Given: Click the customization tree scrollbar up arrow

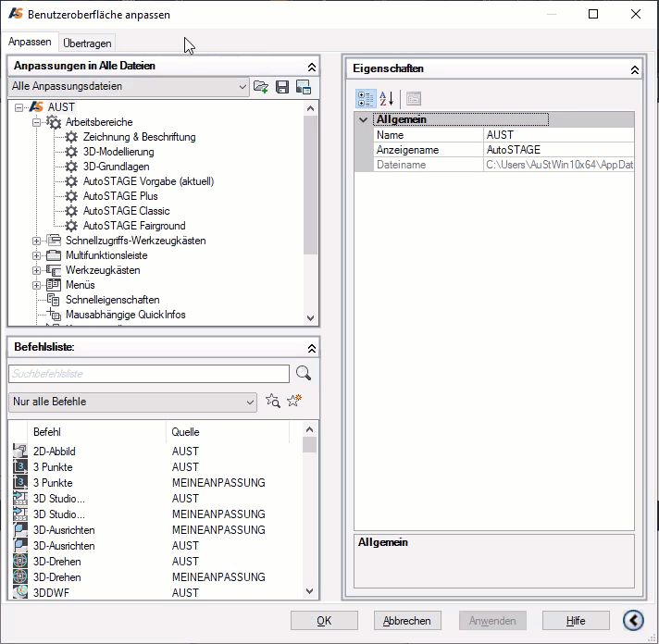Looking at the screenshot, I should click(x=310, y=108).
